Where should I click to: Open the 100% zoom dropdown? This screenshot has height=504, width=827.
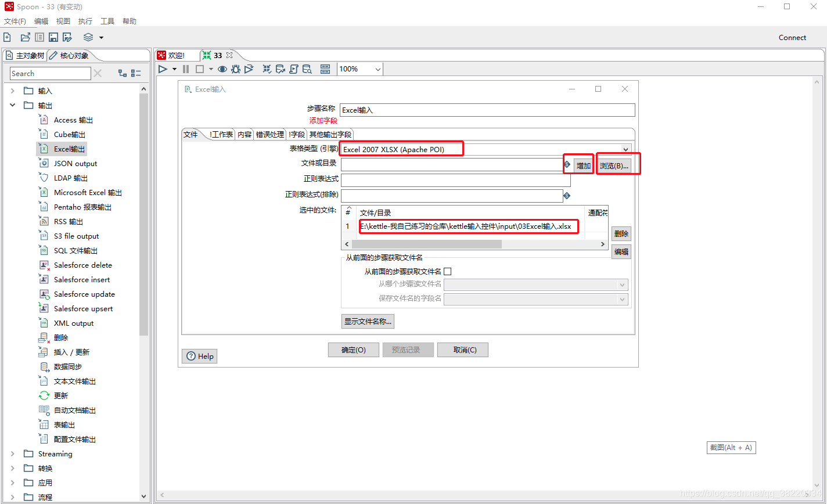377,69
